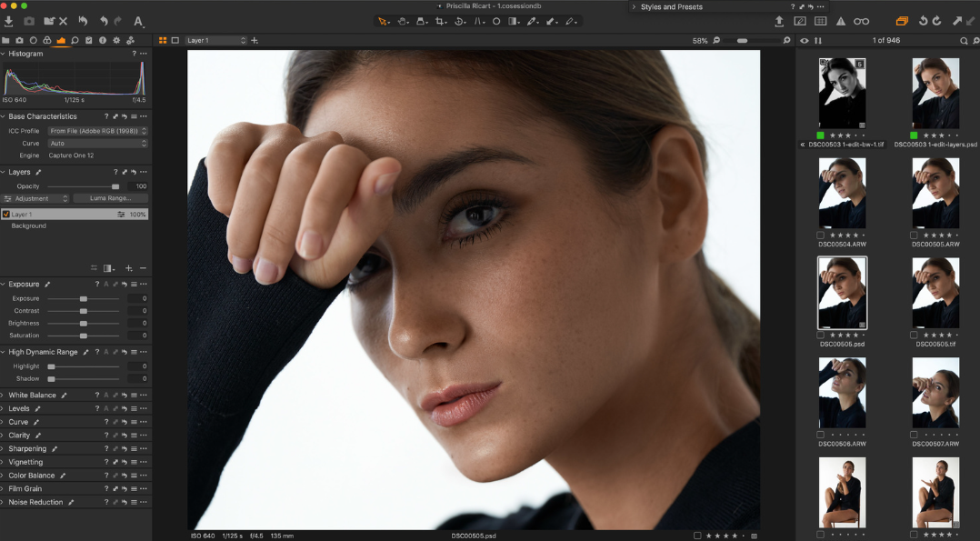Select the Pan (hand) cursor tool
980x541 pixels.
[402, 20]
